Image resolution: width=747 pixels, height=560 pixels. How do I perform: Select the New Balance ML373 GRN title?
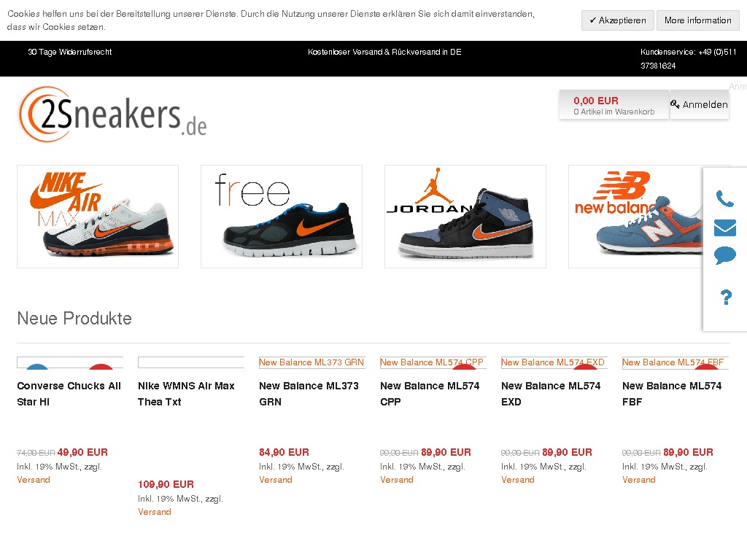[309, 394]
